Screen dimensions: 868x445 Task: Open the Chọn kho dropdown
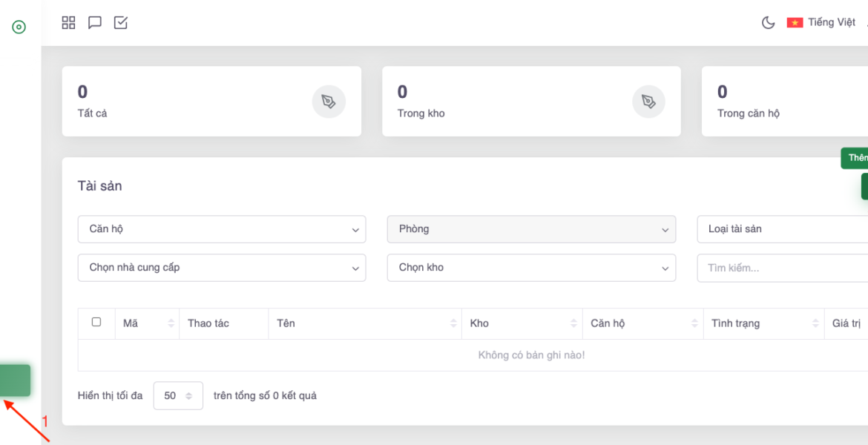click(x=531, y=268)
